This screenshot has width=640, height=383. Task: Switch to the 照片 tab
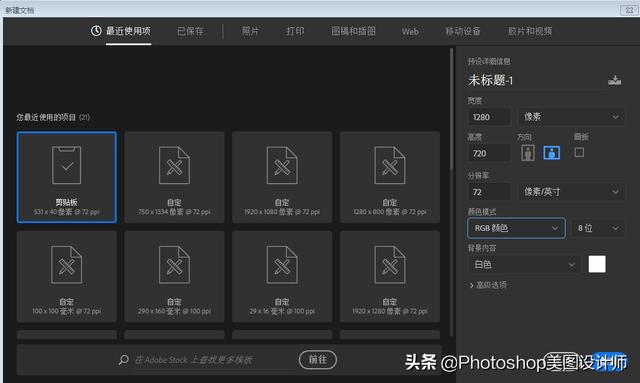click(250, 31)
